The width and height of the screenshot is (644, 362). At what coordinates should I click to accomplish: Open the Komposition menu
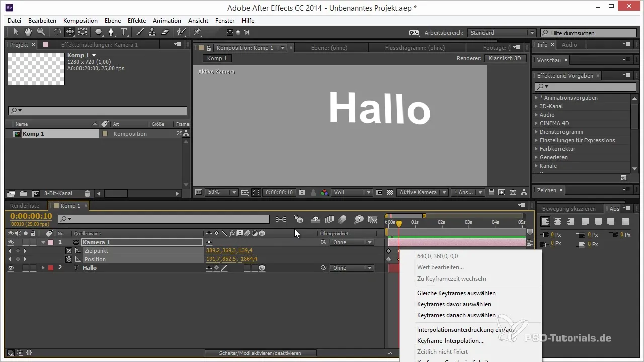(x=80, y=21)
